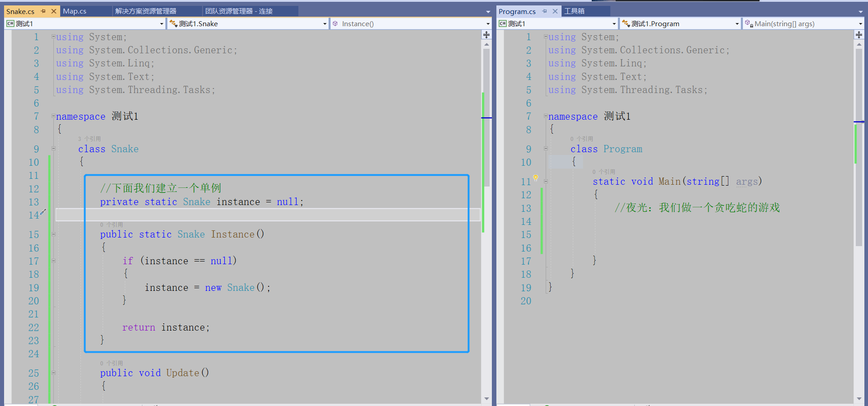Switch to the Program.cs tab
This screenshot has height=406, width=868.
click(x=517, y=11)
